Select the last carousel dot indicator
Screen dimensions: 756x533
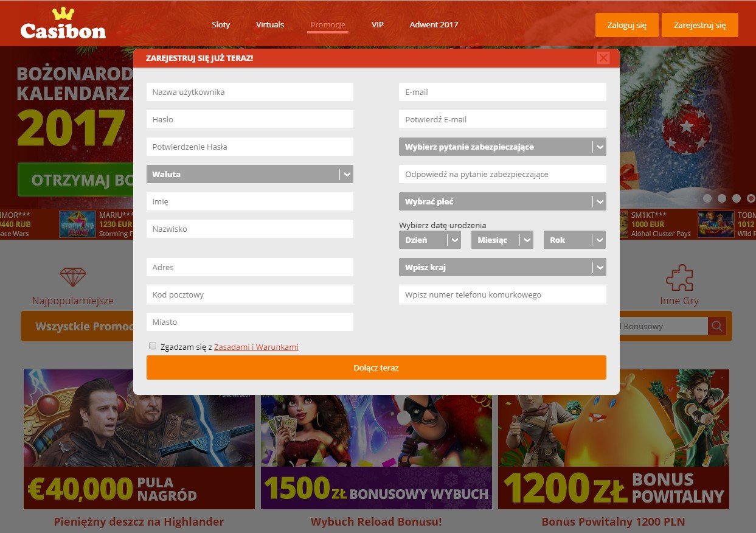coord(751,198)
